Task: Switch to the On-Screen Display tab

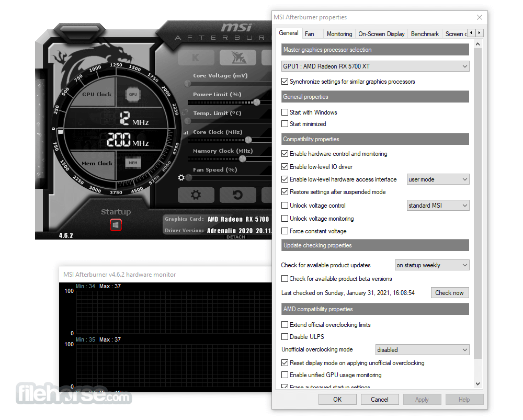Action: pyautogui.click(x=381, y=33)
